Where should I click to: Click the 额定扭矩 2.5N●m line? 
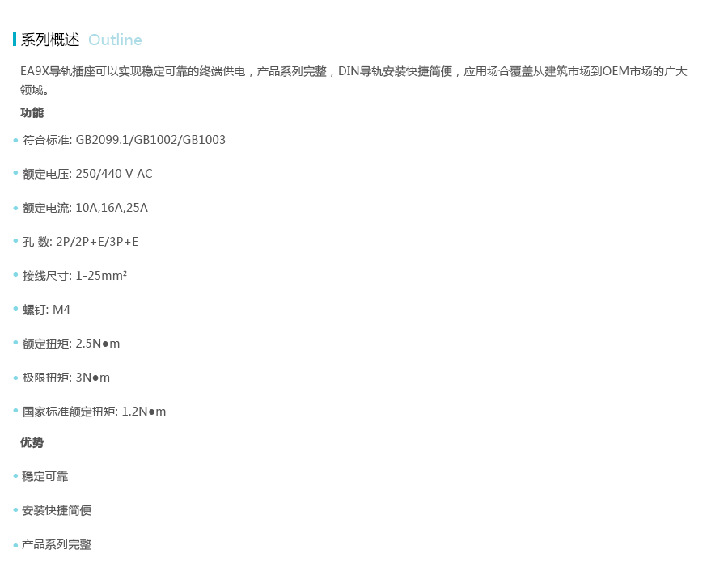[x=71, y=344]
